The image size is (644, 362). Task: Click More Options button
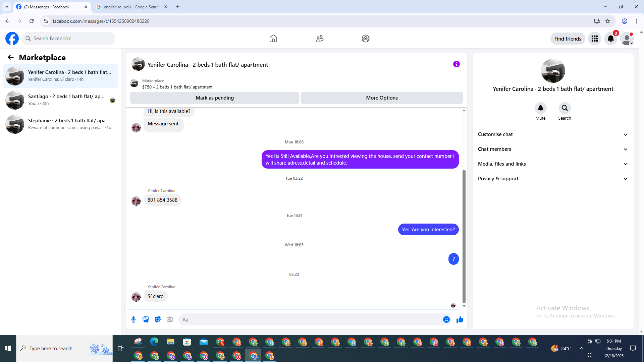(x=382, y=98)
